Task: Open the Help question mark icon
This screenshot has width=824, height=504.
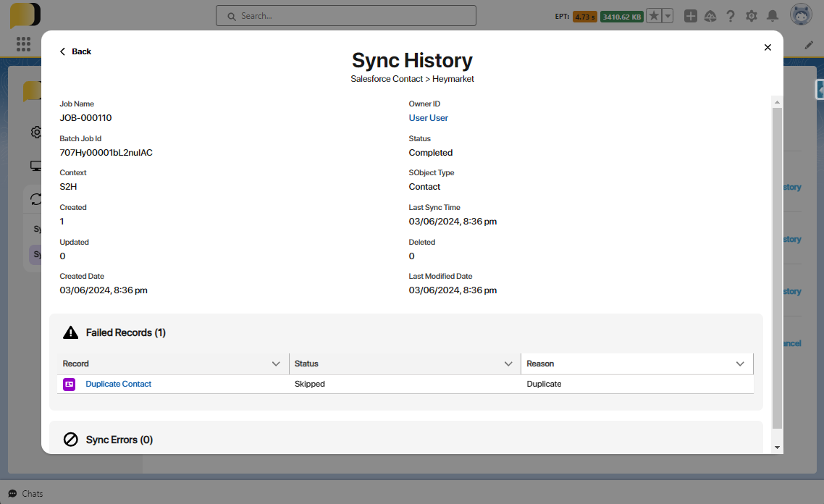Action: [731, 16]
